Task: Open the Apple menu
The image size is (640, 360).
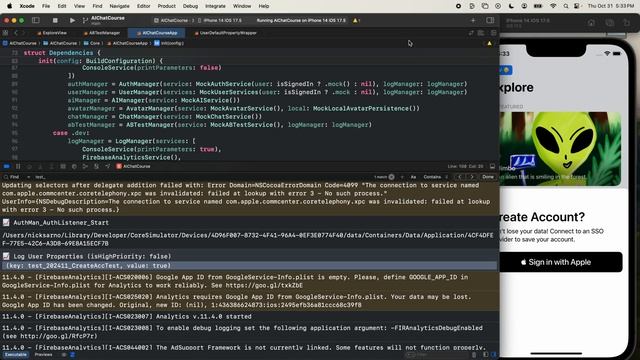Action: tap(9, 6)
